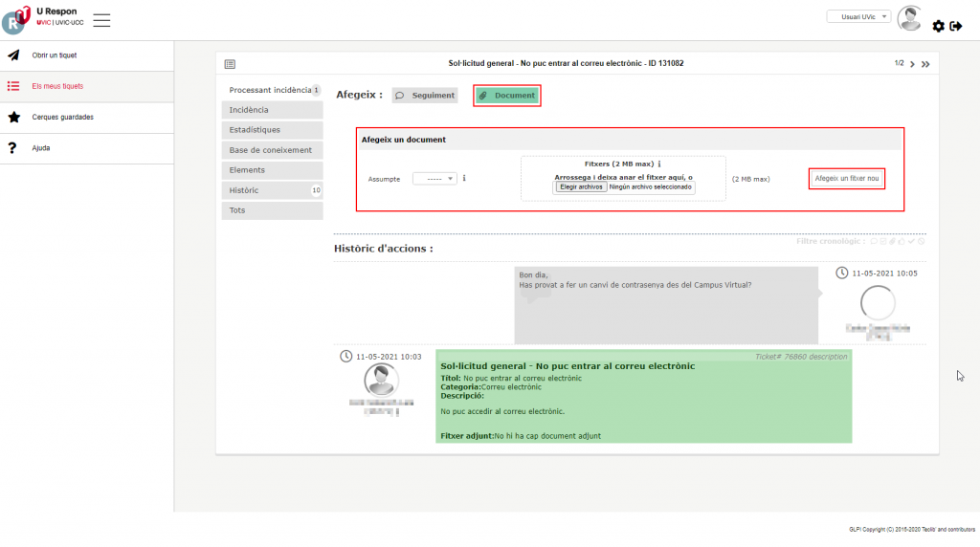This screenshot has width=980, height=547.
Task: Switch to the Històric tab
Action: pos(244,190)
